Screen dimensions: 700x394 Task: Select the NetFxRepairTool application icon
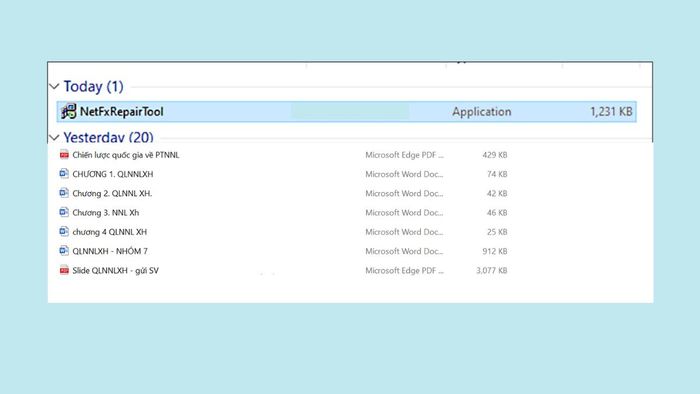click(x=69, y=111)
